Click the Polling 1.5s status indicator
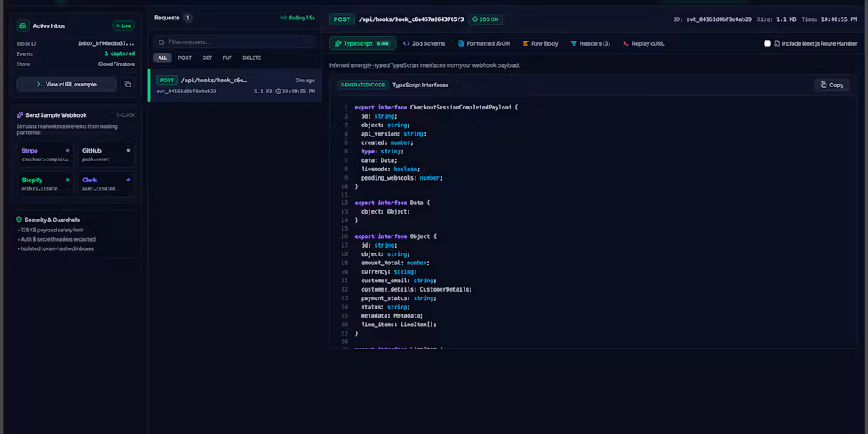Viewport: 868px width, 434px height. tap(298, 19)
